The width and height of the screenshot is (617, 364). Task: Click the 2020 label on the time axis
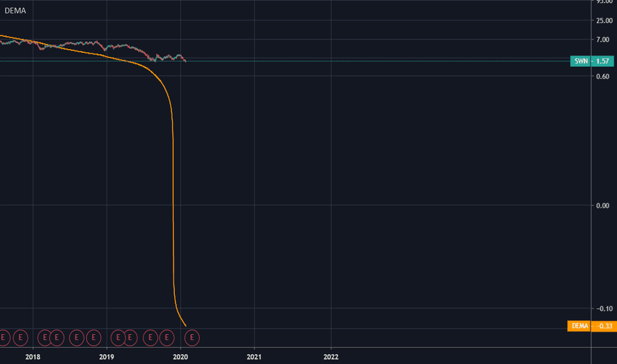181,357
